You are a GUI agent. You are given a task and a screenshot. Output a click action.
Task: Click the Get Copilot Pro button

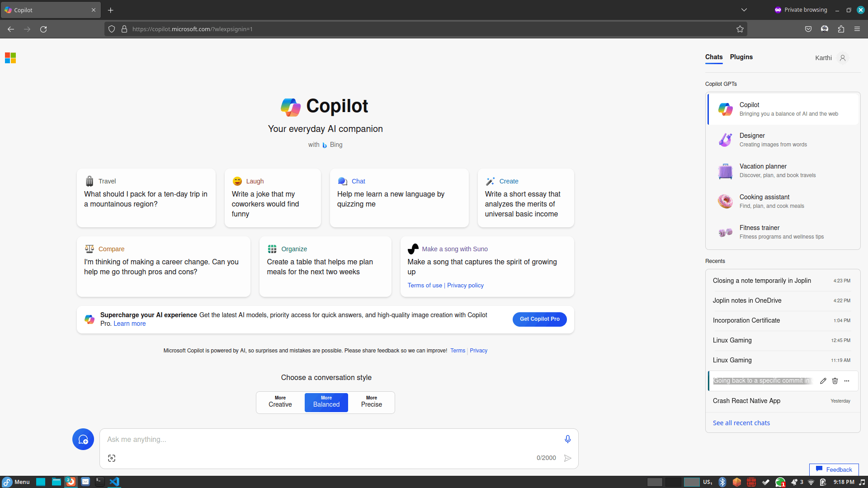(x=540, y=319)
